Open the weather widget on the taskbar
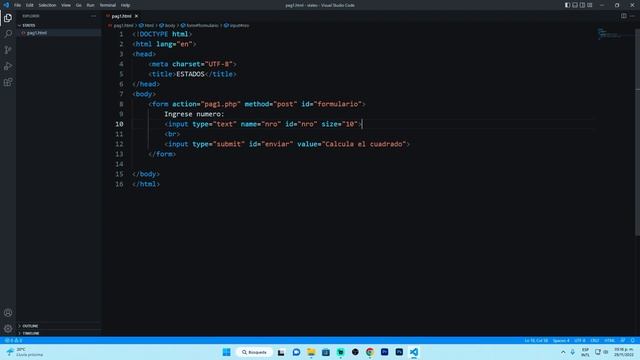This screenshot has width=640, height=360. [24, 352]
